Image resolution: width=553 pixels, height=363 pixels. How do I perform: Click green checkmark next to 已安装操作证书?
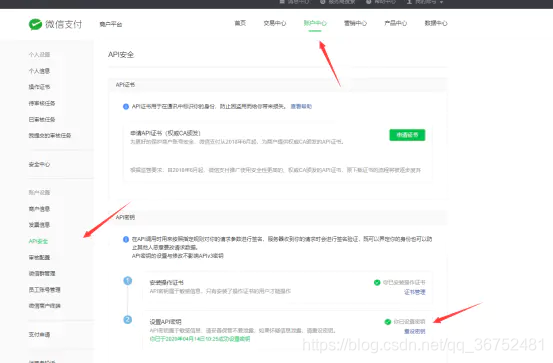click(377, 282)
